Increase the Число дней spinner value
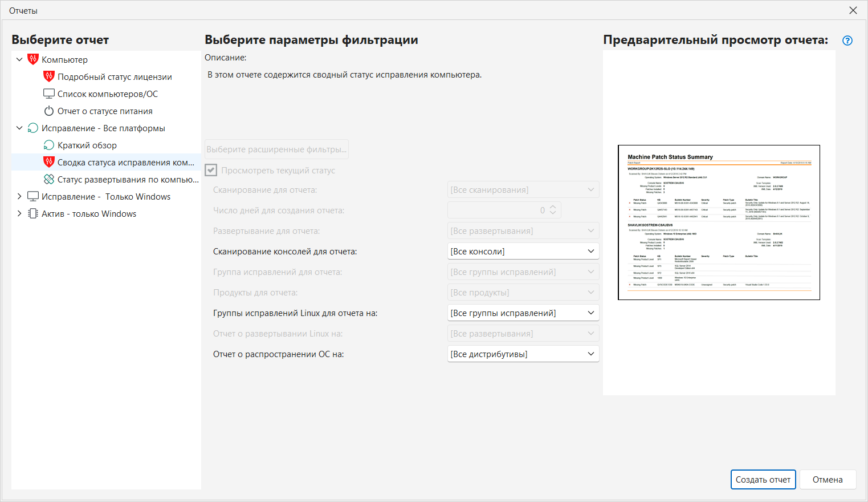The image size is (868, 502). click(x=552, y=207)
